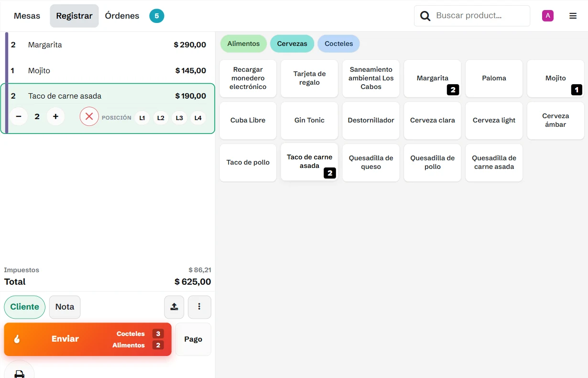The image size is (588, 378).
Task: Add a Paloma cocktail to the order
Action: [x=494, y=78]
